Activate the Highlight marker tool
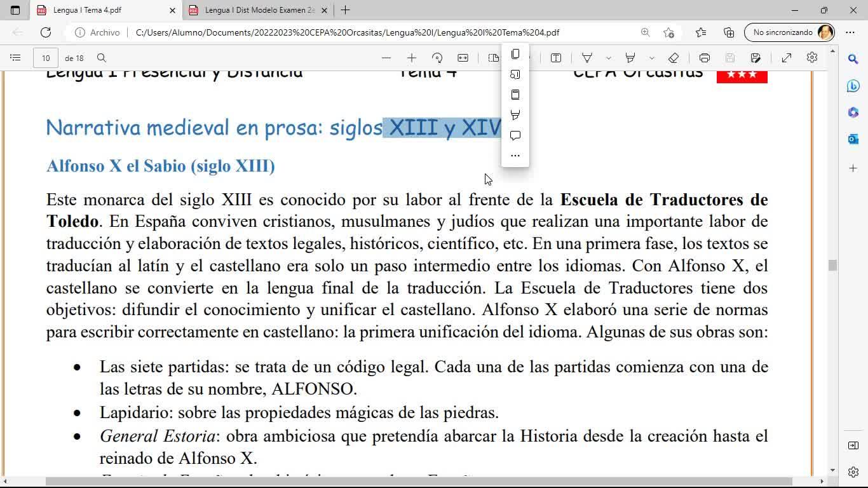Screen dimensions: 868x488 [x=630, y=58]
